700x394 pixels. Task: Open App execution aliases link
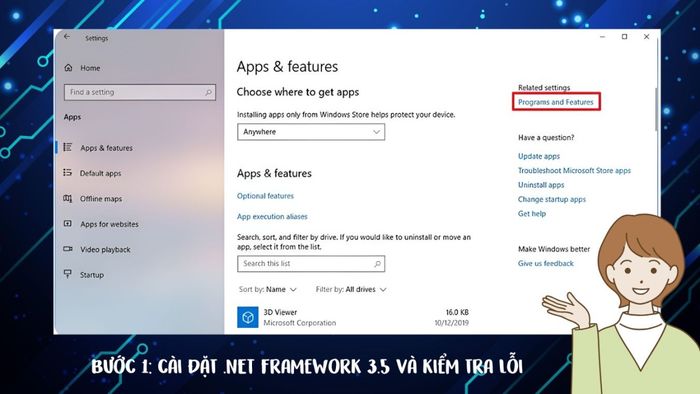[x=272, y=216]
